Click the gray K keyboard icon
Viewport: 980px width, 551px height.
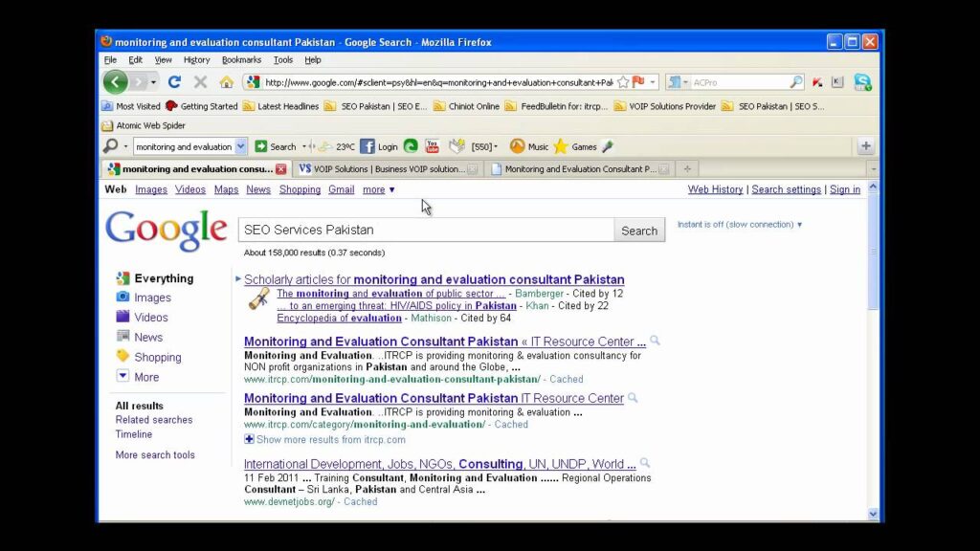[x=837, y=82]
